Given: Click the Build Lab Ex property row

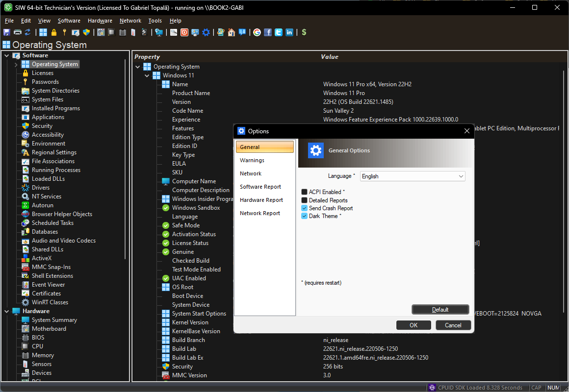Looking at the screenshot, I should [x=187, y=358].
